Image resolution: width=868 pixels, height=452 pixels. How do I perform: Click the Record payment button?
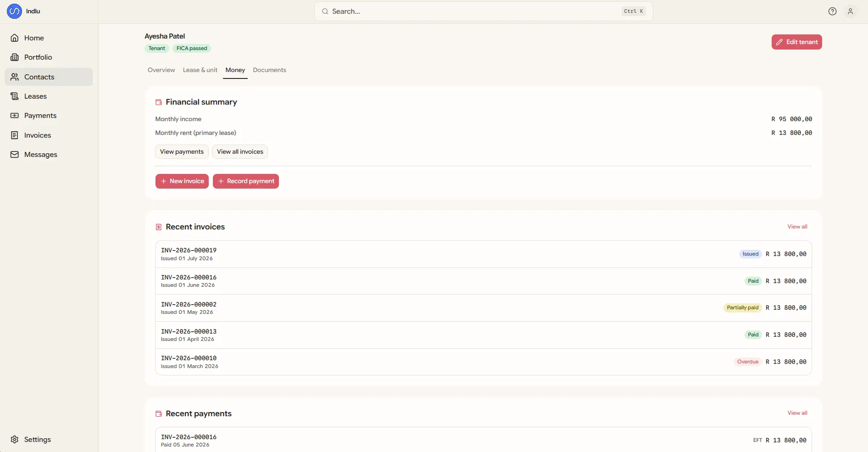pos(246,181)
